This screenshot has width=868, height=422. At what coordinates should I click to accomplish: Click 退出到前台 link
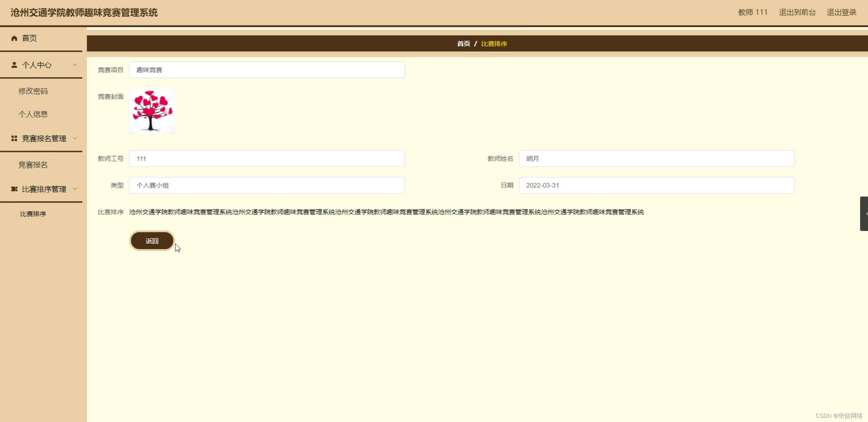pos(797,12)
